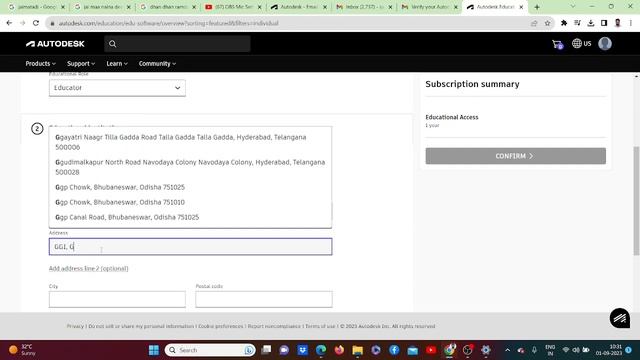Click the search magnifier icon in Autodesk header

click(x=113, y=44)
